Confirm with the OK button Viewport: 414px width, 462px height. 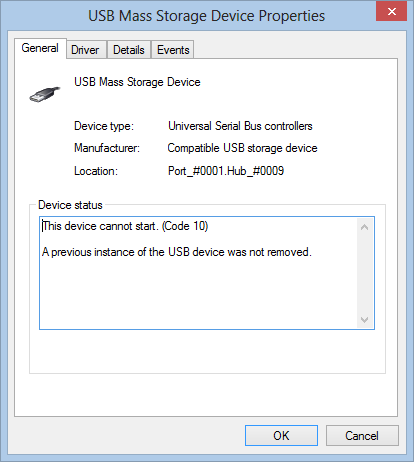[281, 435]
